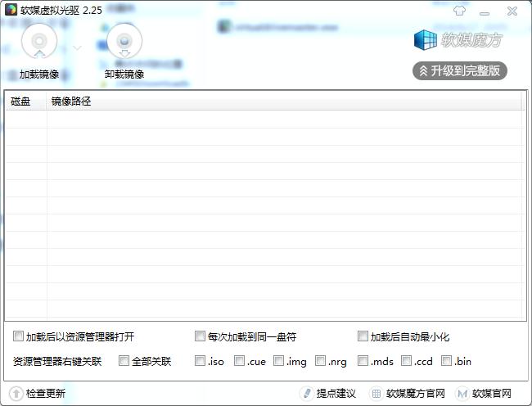Click the 资源管理器右键关联 label

[57, 361]
